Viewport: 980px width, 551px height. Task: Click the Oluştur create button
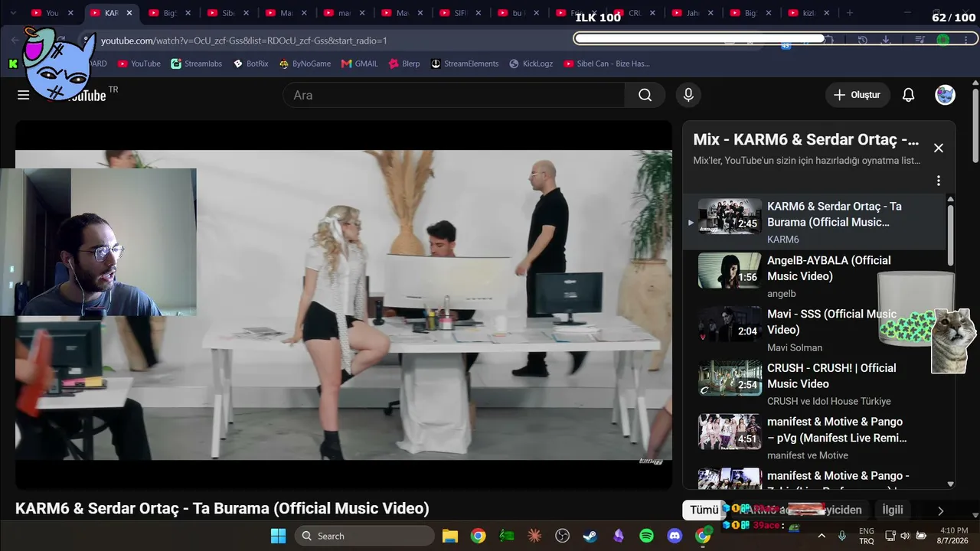(857, 95)
